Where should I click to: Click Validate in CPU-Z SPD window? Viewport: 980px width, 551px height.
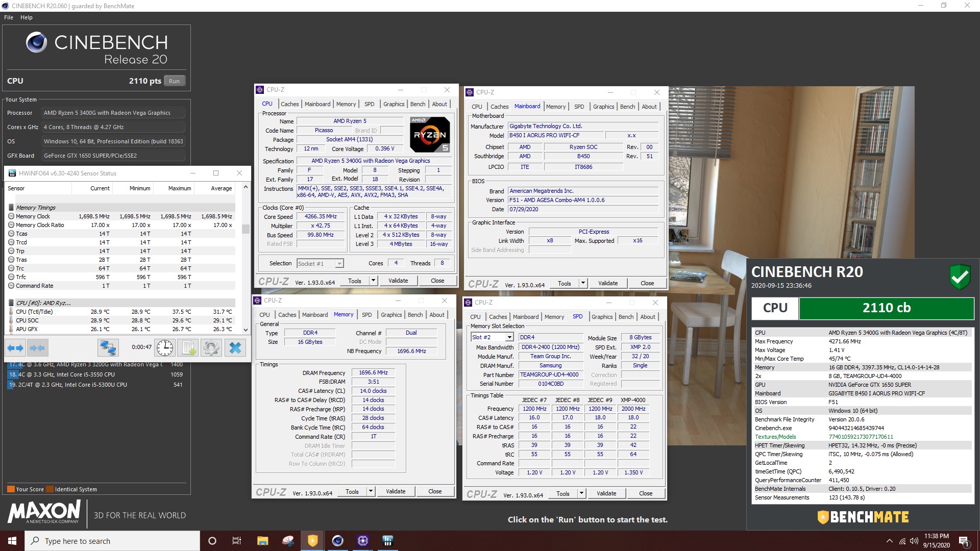point(606,493)
